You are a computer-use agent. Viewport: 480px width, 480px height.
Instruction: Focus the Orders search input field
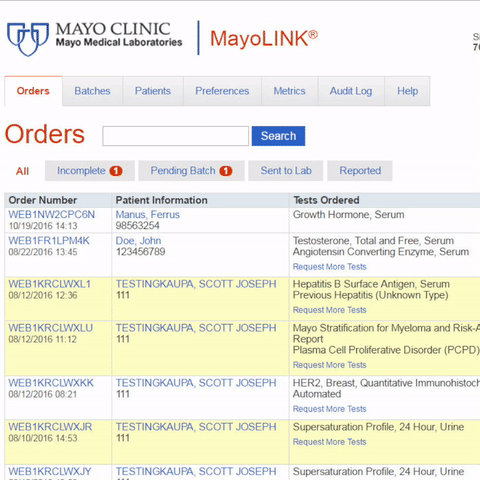click(176, 136)
